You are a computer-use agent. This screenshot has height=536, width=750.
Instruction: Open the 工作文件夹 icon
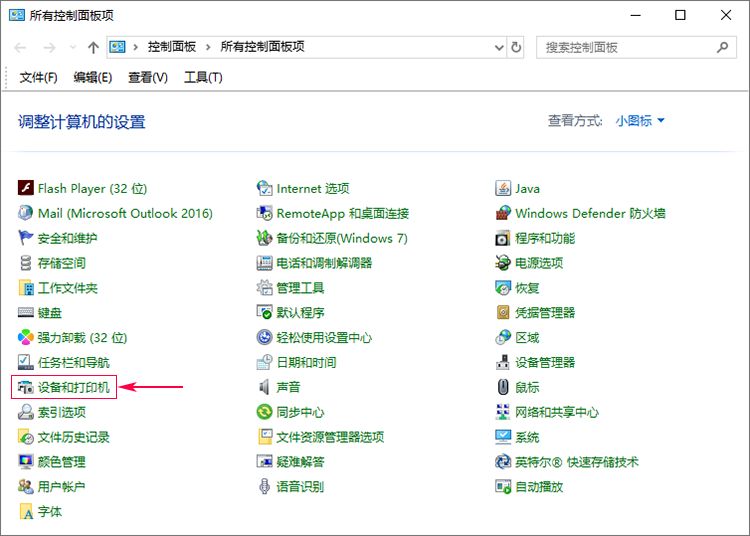click(x=25, y=287)
